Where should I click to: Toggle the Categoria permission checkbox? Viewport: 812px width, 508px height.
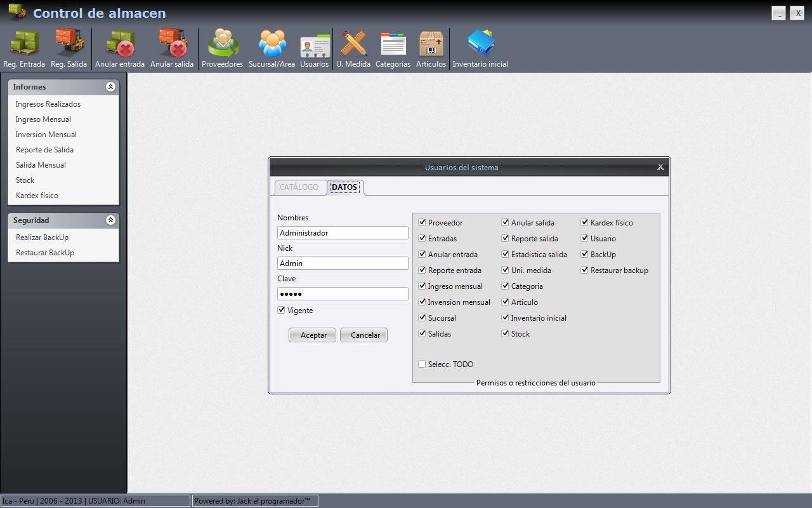click(x=505, y=286)
